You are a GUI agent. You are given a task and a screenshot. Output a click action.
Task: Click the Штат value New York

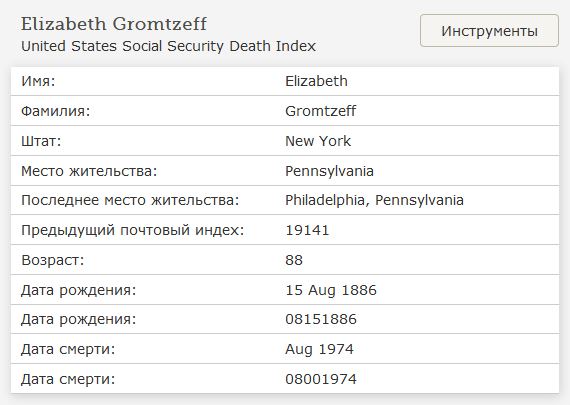coord(318,141)
